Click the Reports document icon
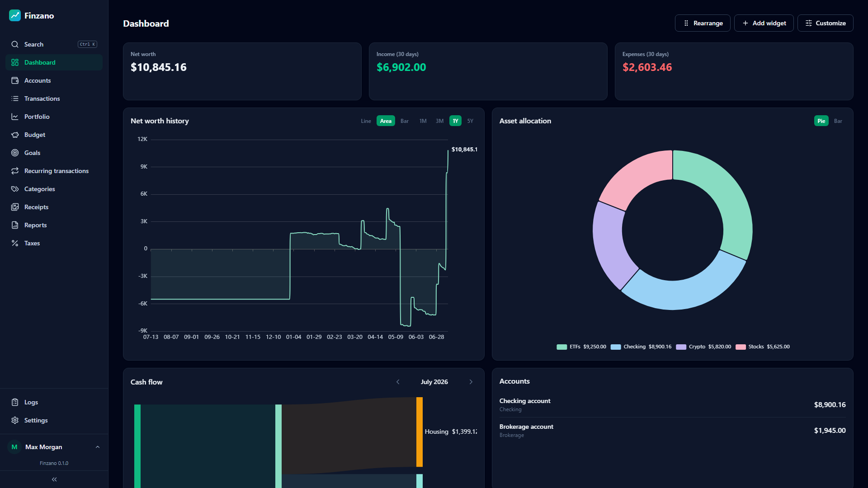Image resolution: width=868 pixels, height=488 pixels. click(x=15, y=225)
